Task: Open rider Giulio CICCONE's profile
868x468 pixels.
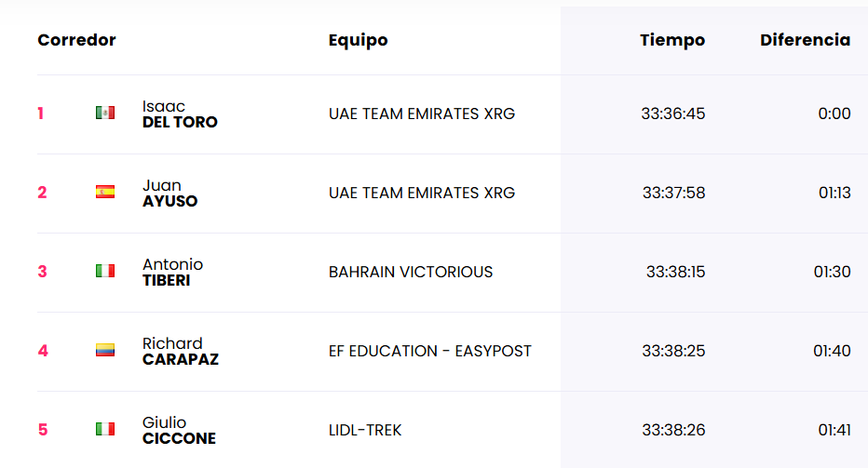Action: coord(179,431)
